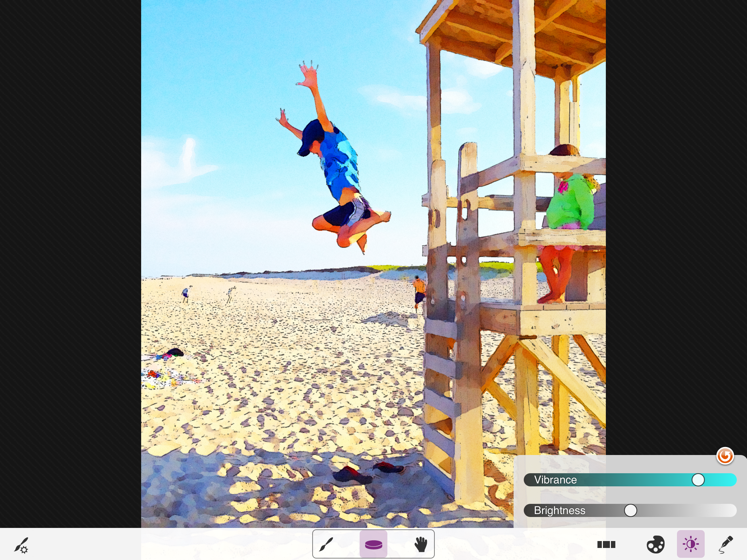Open the three-rectangle presets icon
Viewport: 747px width, 560px height.
point(606,544)
